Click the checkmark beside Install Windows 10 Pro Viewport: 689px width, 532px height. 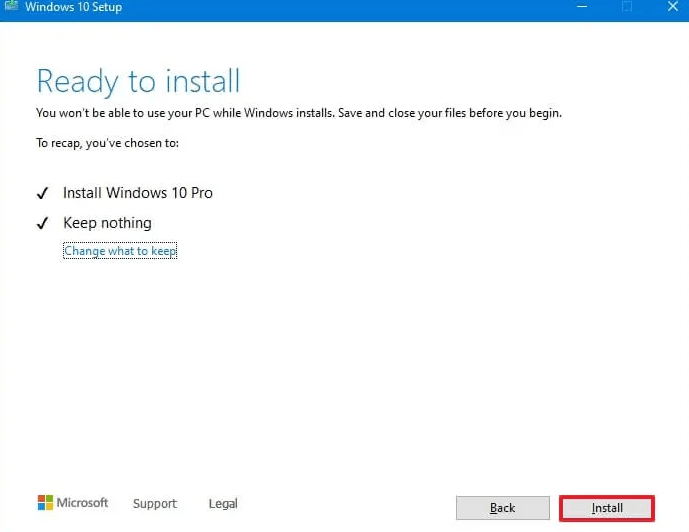[x=43, y=193]
